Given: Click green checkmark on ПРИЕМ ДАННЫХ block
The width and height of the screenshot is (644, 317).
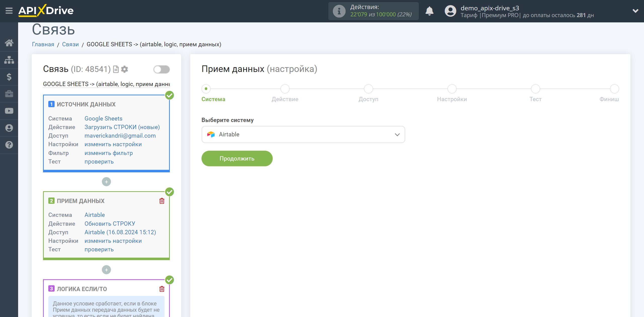Looking at the screenshot, I should pyautogui.click(x=170, y=192).
